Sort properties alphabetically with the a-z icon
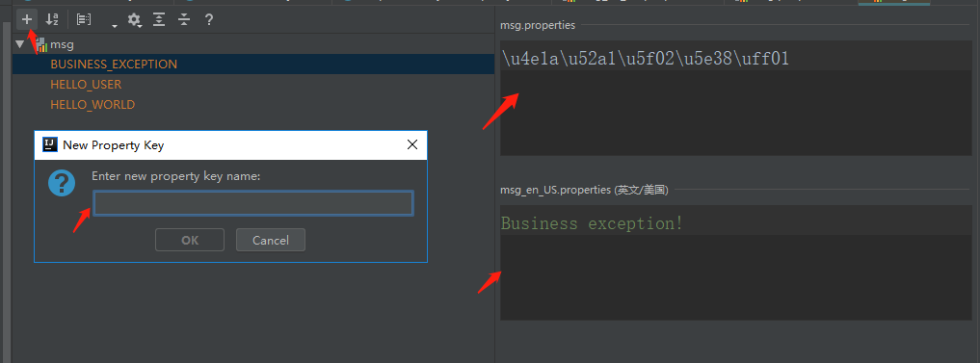The image size is (980, 363). point(52,19)
